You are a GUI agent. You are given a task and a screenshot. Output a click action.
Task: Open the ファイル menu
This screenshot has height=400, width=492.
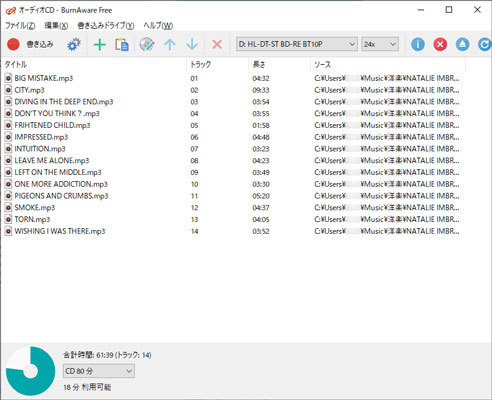pos(20,25)
